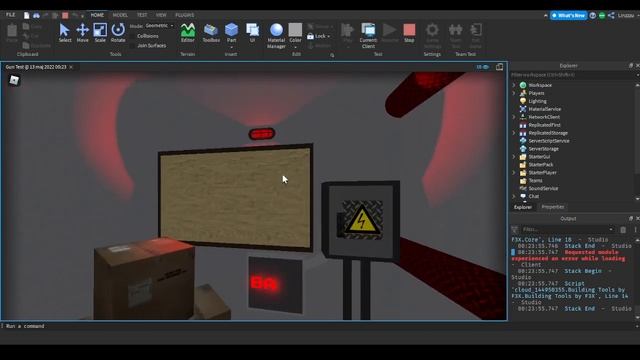Open the UI insert tool
Viewport: 640px width, 360px height.
coord(252,33)
